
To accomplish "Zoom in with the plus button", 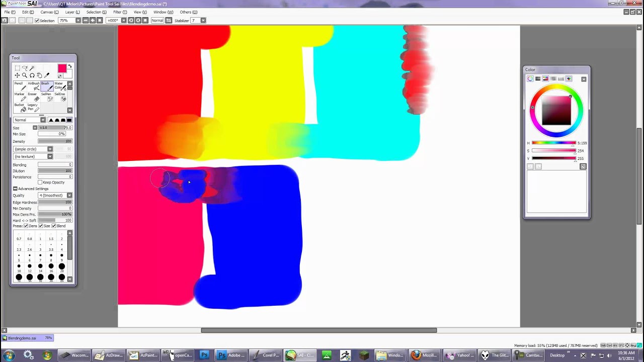I will (93, 21).
